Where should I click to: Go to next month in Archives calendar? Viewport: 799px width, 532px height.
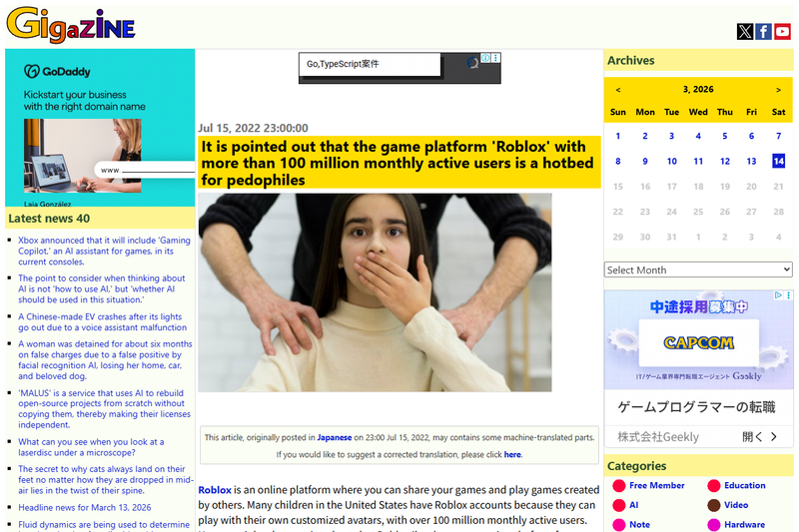click(x=778, y=90)
